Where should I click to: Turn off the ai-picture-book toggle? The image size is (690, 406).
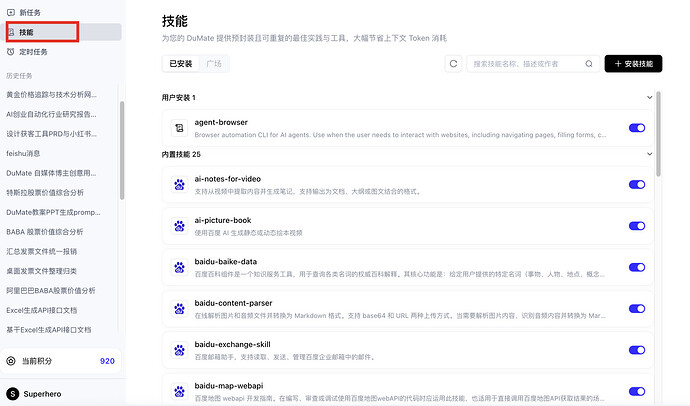(x=636, y=225)
